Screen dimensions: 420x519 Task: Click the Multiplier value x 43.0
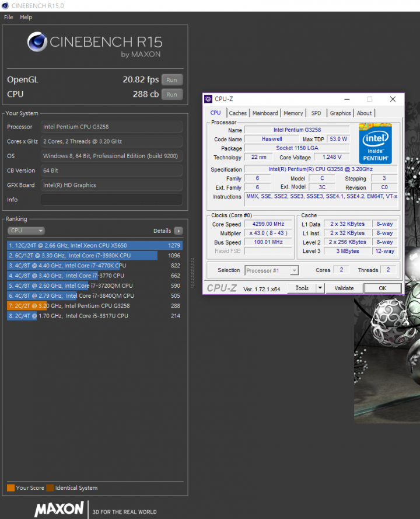[x=268, y=233]
